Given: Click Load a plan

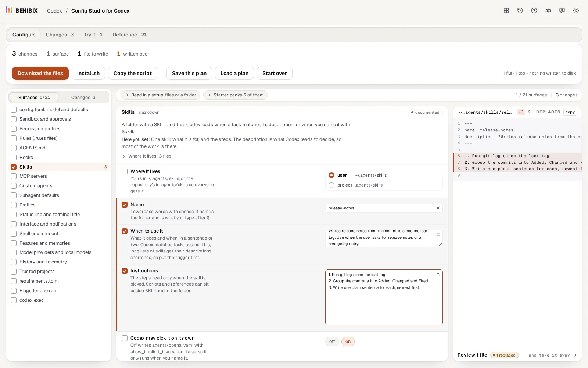Looking at the screenshot, I should point(234,73).
